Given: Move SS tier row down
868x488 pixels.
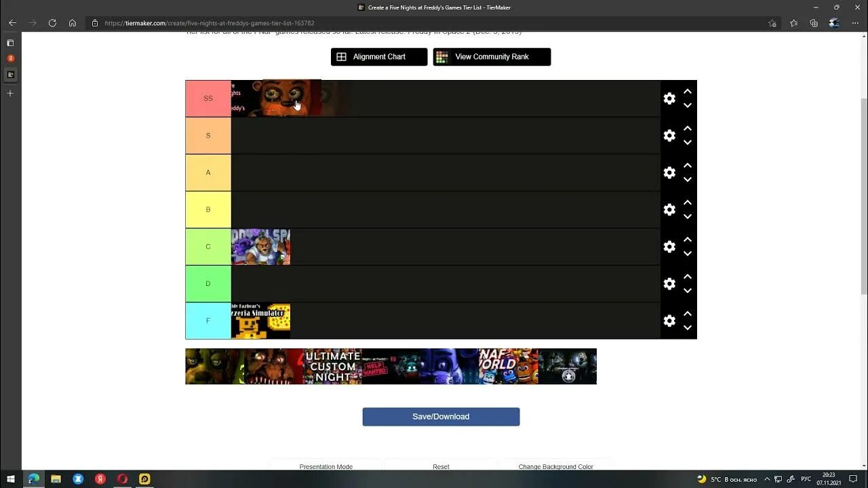Looking at the screenshot, I should 688,106.
